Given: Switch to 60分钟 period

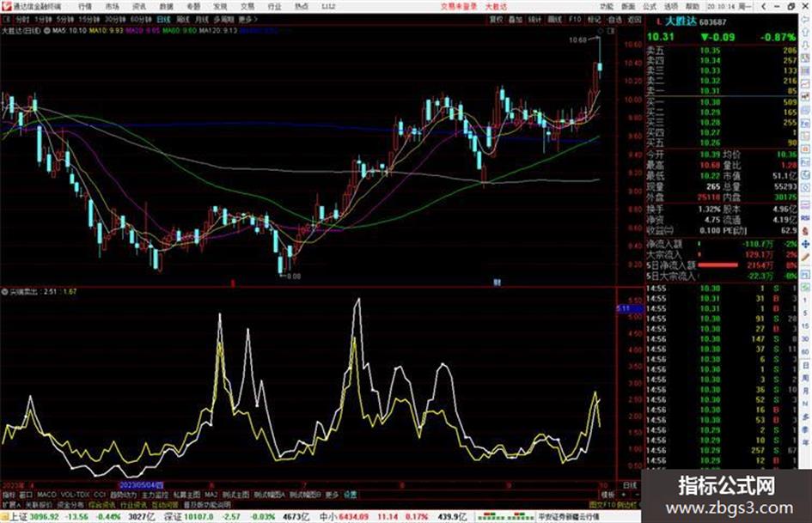Looking at the screenshot, I should tap(141, 19).
